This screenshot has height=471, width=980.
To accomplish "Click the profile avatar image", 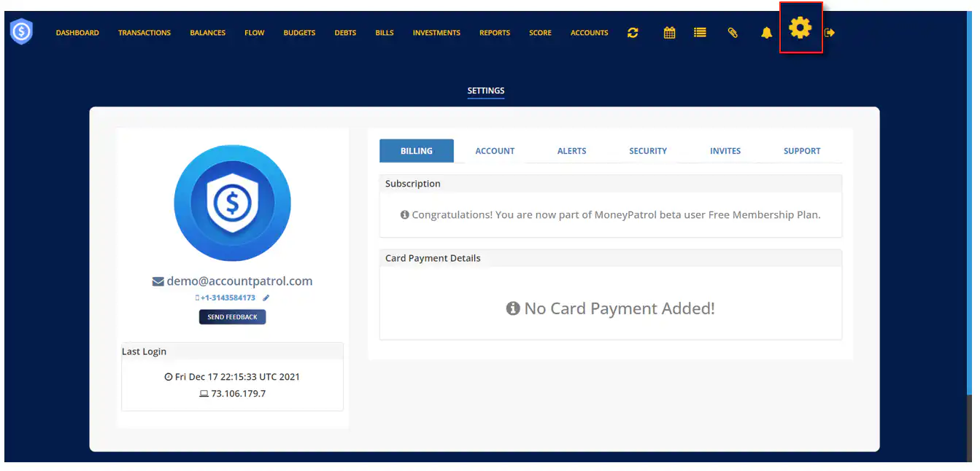I will coord(232,203).
